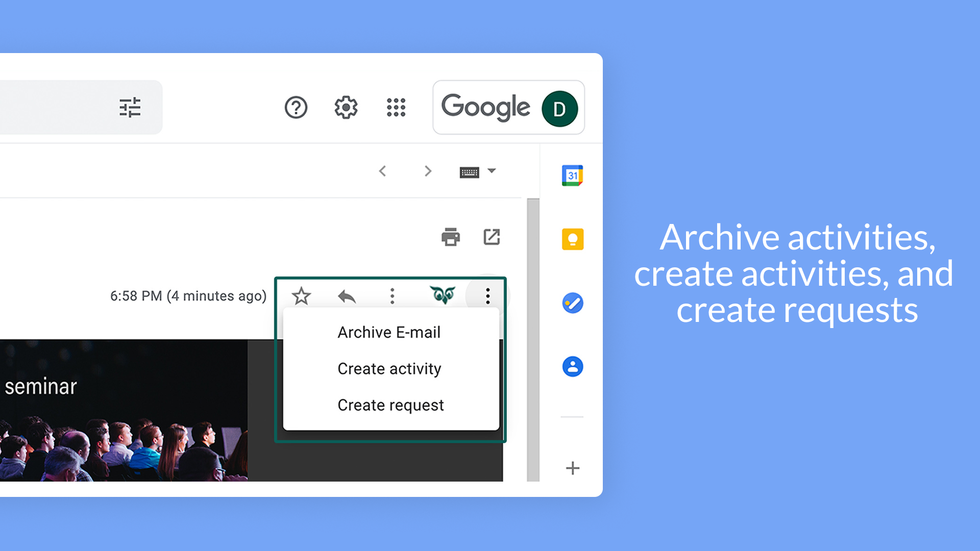
Task: Open advanced search options
Action: tap(131, 108)
